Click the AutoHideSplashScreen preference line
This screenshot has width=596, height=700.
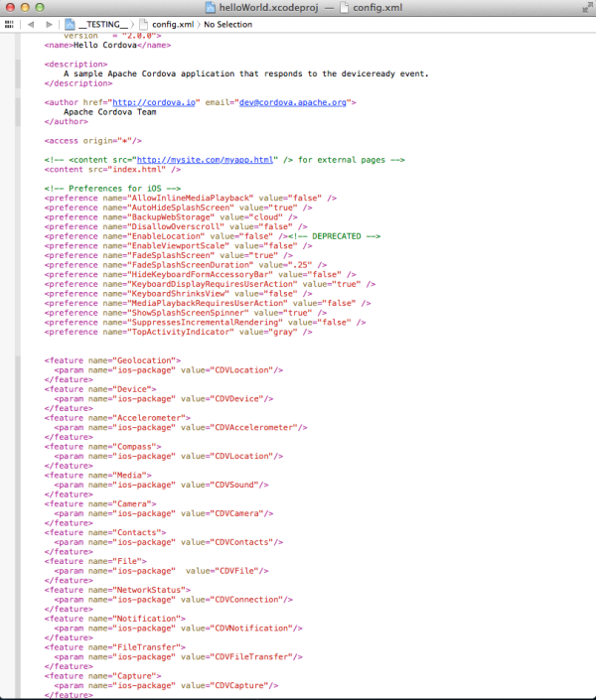click(x=178, y=208)
